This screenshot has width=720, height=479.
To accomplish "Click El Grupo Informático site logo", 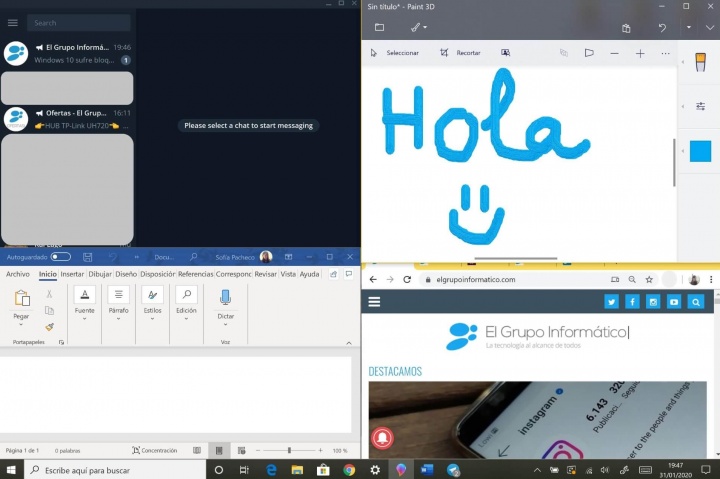I will pyautogui.click(x=537, y=337).
